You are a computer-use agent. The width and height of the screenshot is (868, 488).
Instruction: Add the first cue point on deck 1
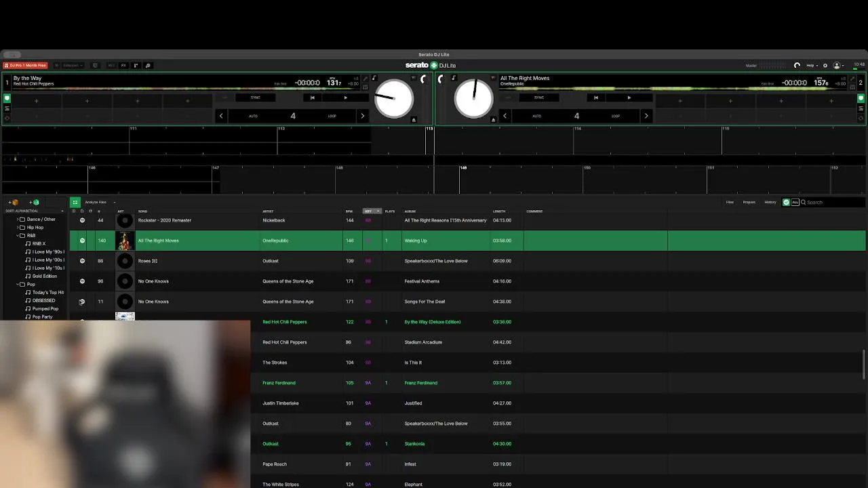tap(37, 101)
